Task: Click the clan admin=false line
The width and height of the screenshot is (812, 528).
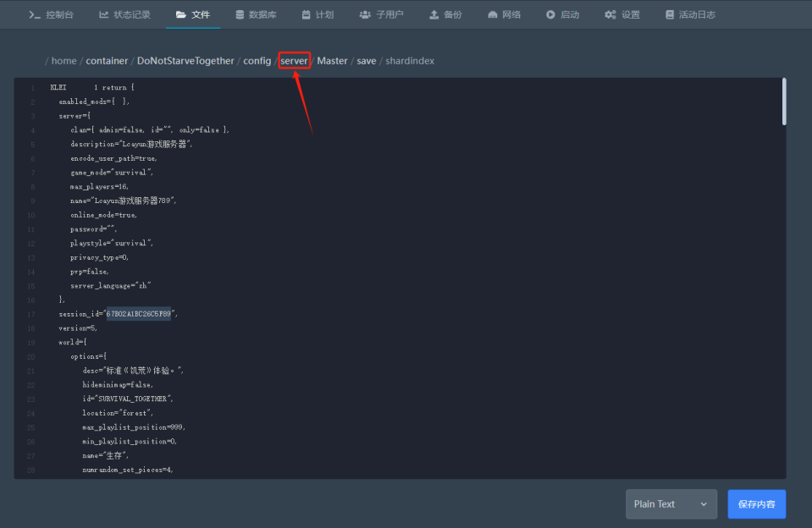Action: pos(150,130)
